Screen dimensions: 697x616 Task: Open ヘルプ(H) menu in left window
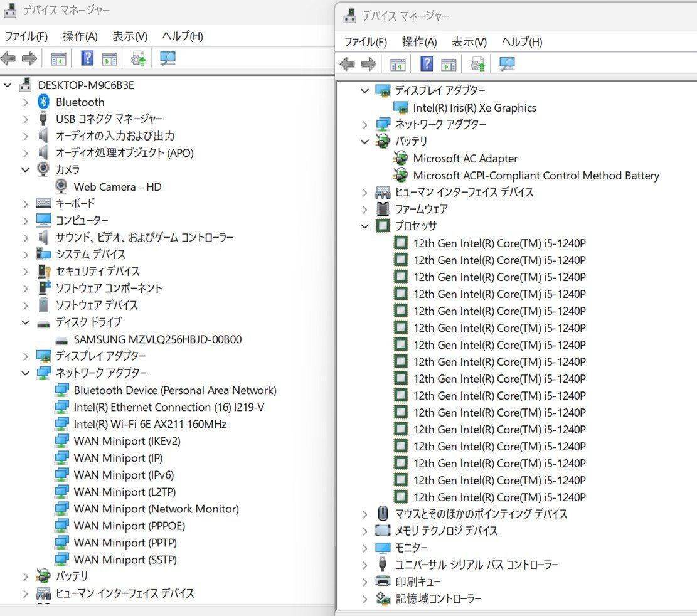point(183,36)
